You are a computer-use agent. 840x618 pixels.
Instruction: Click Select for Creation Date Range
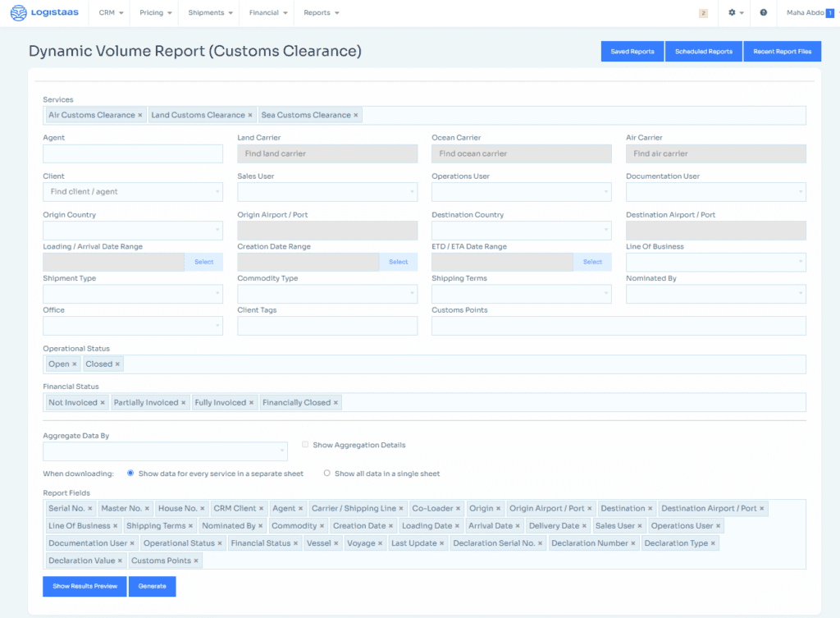coord(398,262)
